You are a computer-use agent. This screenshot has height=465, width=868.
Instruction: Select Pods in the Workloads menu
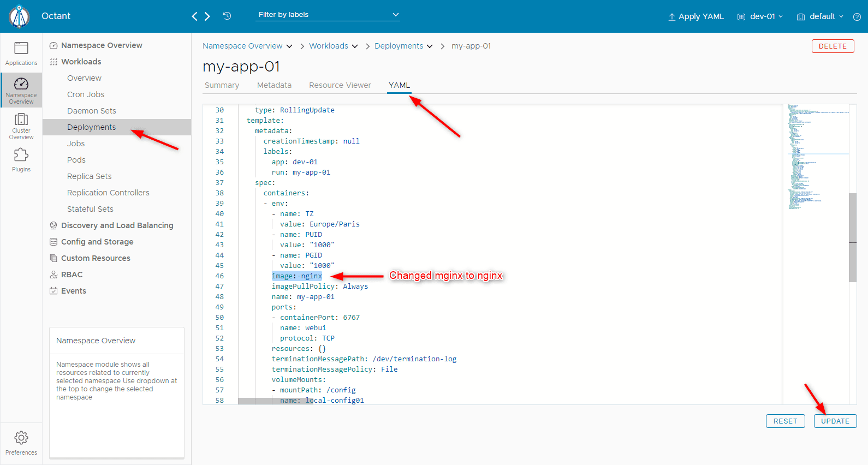pyautogui.click(x=76, y=160)
